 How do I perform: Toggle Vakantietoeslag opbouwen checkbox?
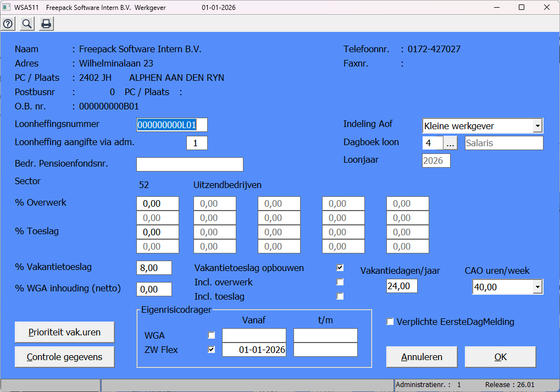(340, 268)
